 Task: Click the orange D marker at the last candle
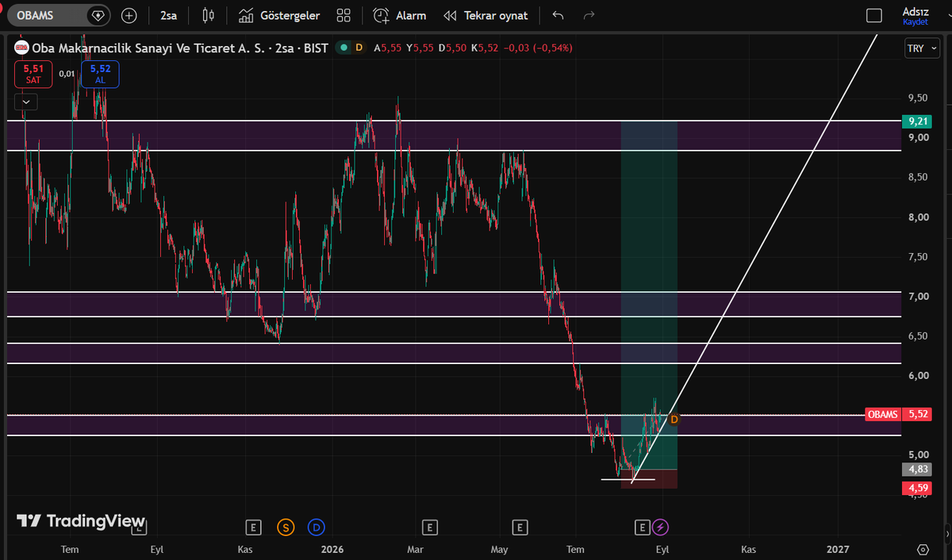coord(673,419)
